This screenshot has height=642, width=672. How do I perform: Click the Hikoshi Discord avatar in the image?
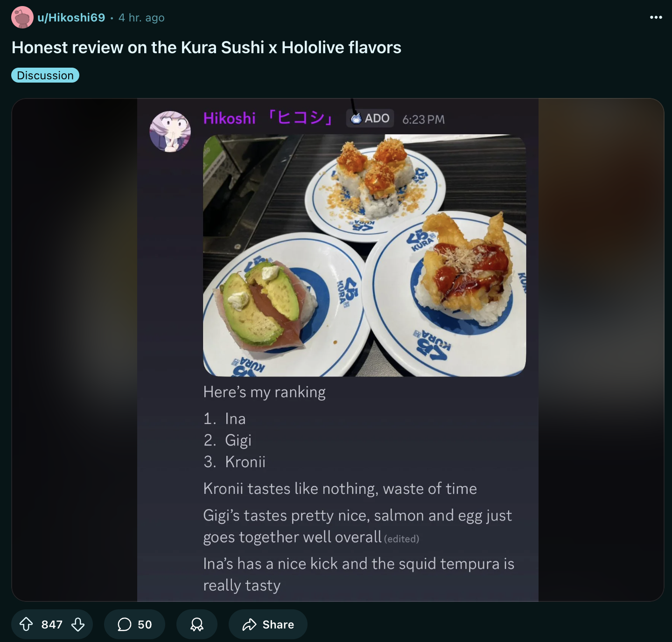pos(170,132)
